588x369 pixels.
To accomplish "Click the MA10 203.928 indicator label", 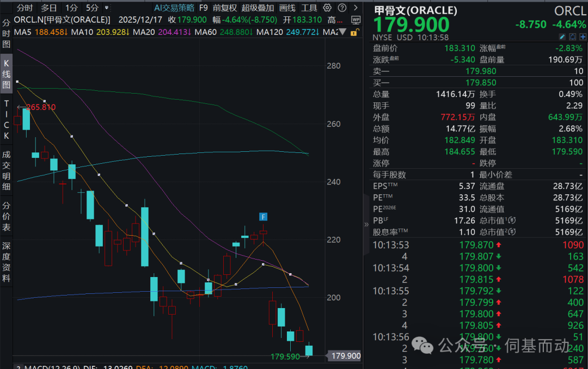I will point(101,32).
